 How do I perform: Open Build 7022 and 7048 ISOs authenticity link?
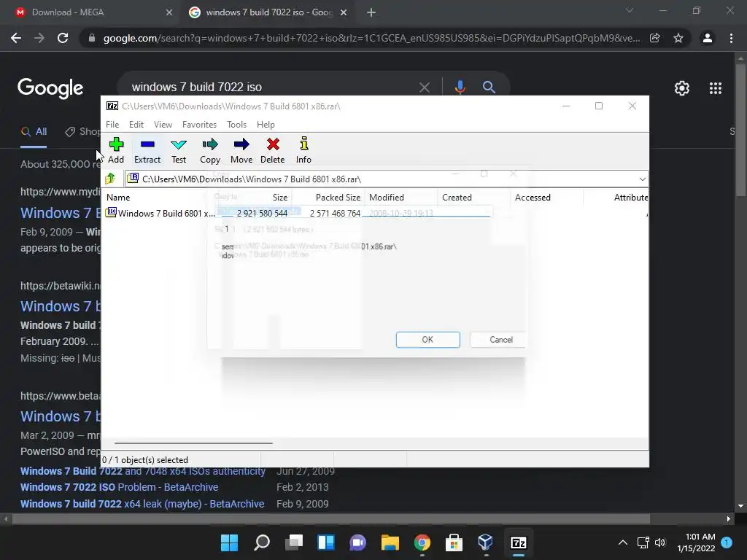(x=142, y=471)
